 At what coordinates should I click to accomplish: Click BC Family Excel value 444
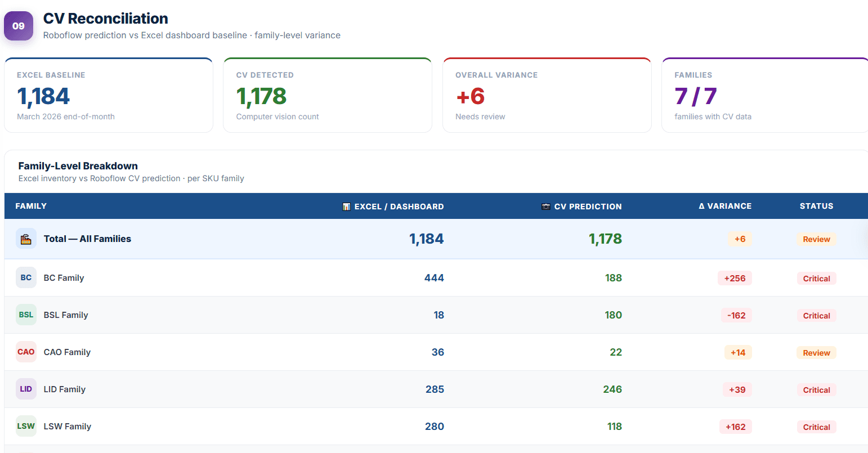pos(434,277)
